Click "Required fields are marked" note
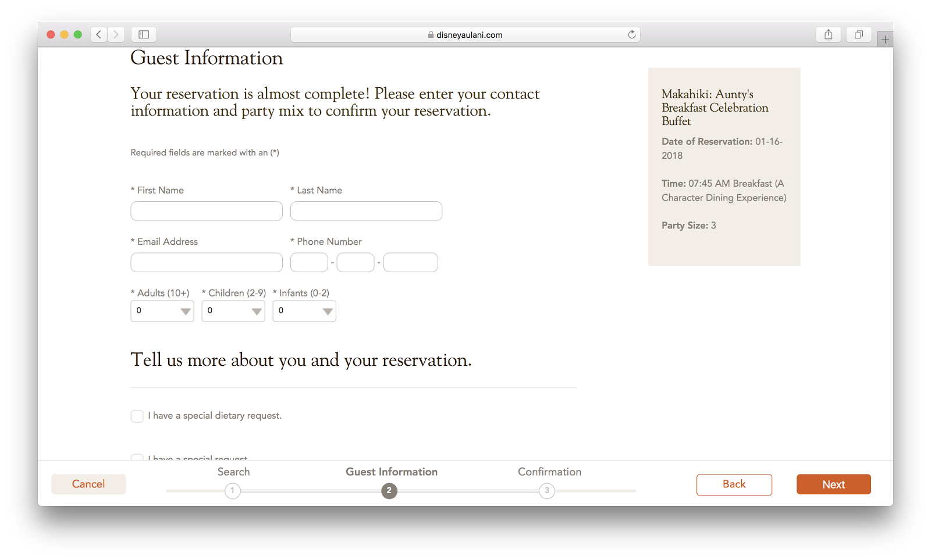This screenshot has height=560, width=931. [205, 153]
